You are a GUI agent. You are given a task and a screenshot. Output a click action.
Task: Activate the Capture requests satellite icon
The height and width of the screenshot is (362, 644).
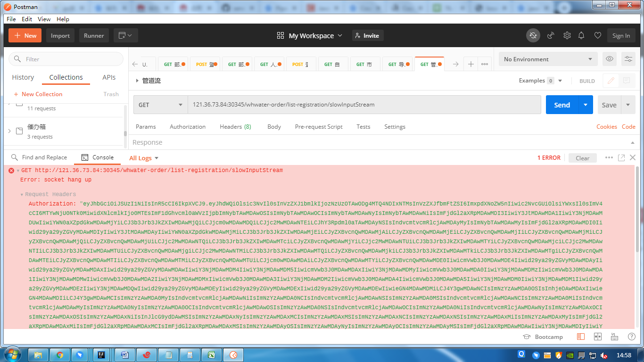pos(550,35)
